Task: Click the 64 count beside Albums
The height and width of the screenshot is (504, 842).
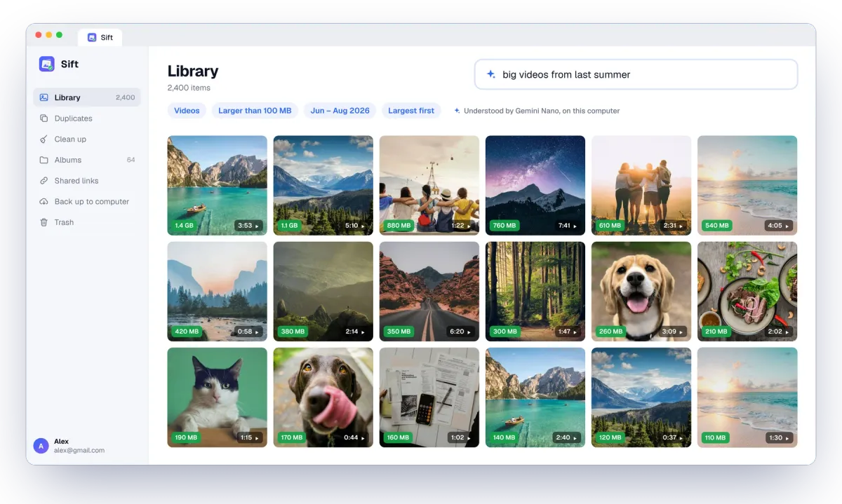Action: [131, 160]
